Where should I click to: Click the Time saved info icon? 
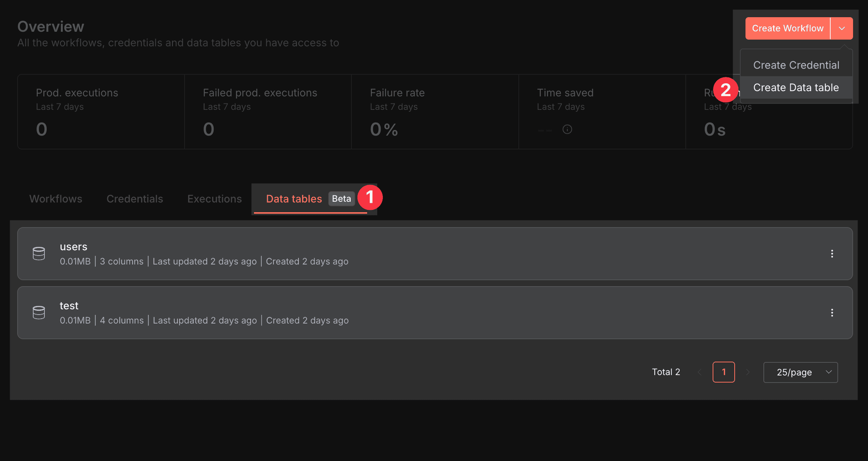tap(567, 129)
